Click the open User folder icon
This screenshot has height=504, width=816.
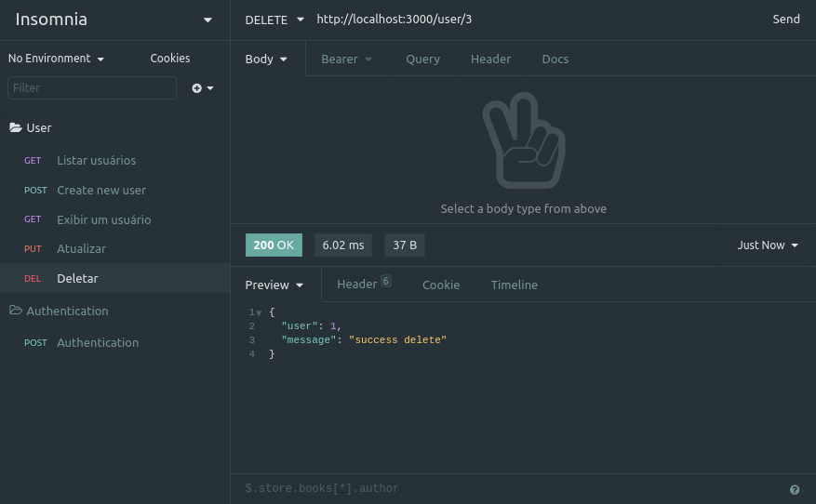(x=16, y=127)
